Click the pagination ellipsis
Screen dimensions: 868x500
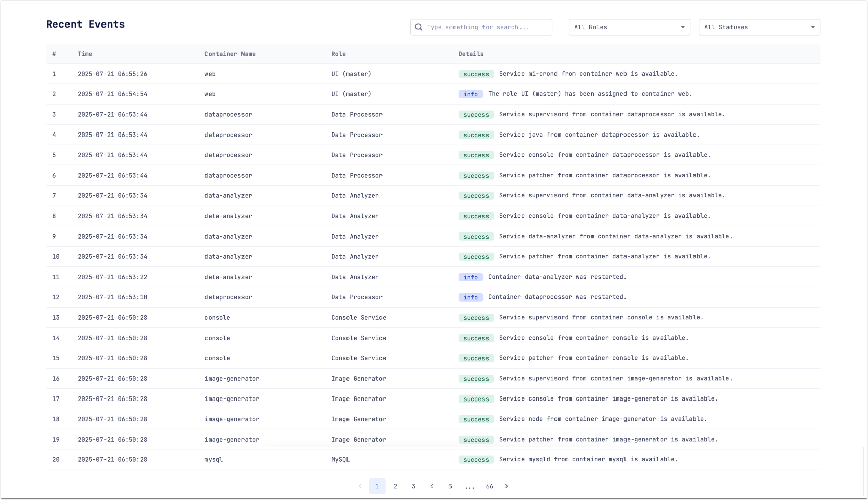[470, 486]
